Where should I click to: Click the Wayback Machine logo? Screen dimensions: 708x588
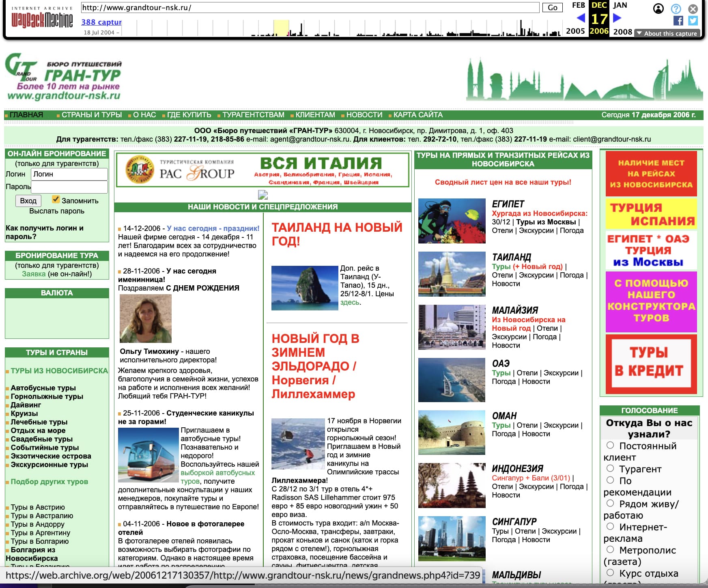pos(42,19)
